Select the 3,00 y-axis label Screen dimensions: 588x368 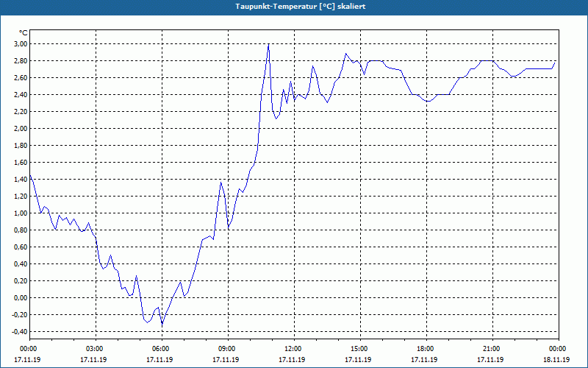pos(21,44)
